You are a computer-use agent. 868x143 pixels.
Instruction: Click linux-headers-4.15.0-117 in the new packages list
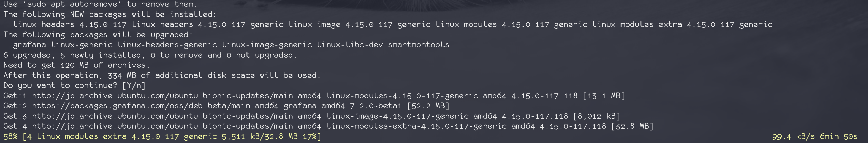click(70, 25)
